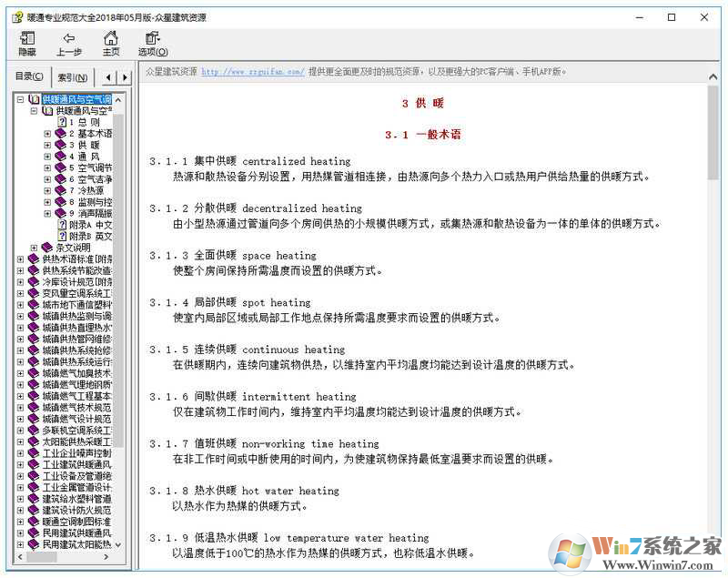This screenshot has width=728, height=578.
Task: Select the 建筑给水塑料管道 tree item
Action: click(76, 499)
